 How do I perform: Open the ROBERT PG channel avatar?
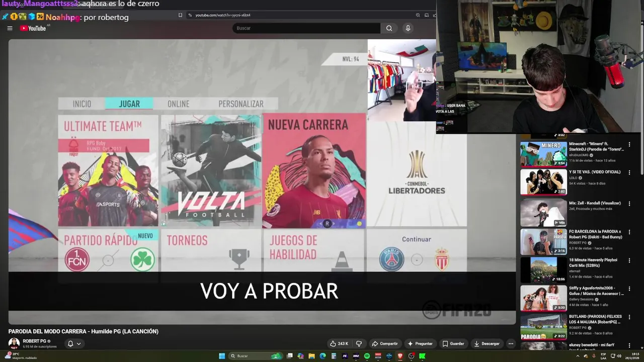click(x=14, y=343)
